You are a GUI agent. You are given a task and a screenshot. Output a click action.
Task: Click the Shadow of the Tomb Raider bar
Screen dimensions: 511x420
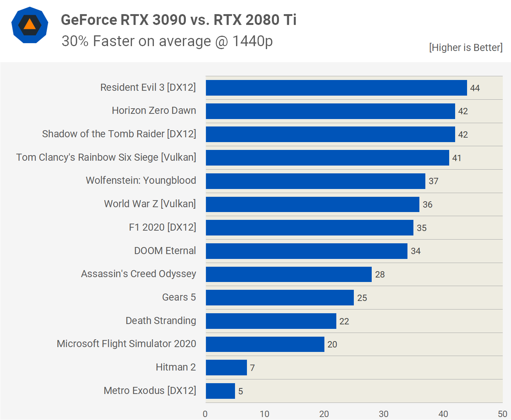click(x=330, y=134)
